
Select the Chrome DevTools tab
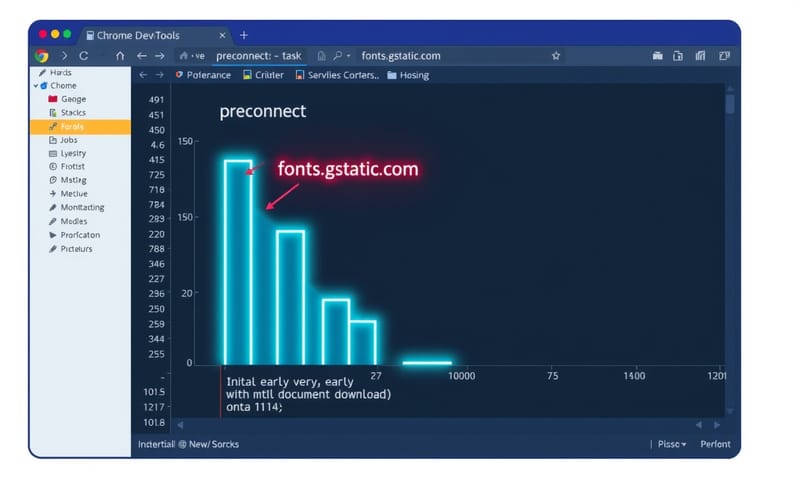tap(155, 35)
